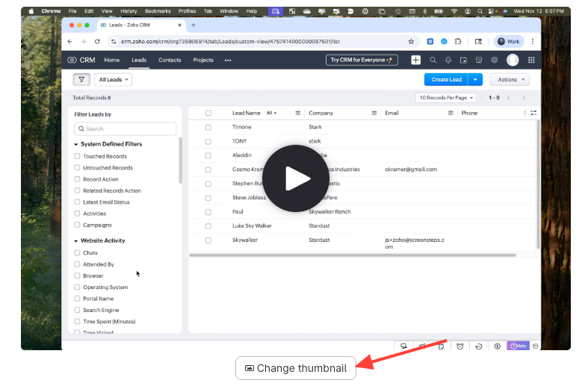Select the checkbox for lead Timone

(x=208, y=127)
